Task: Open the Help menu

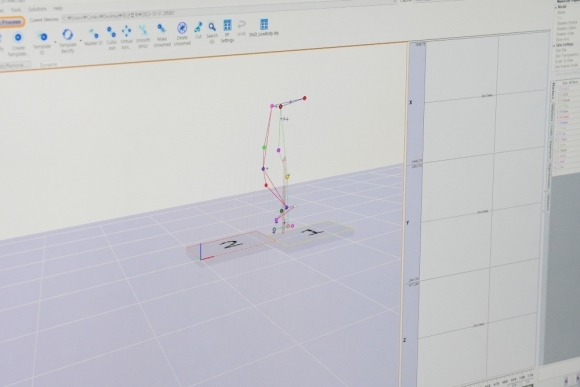Action: point(58,8)
